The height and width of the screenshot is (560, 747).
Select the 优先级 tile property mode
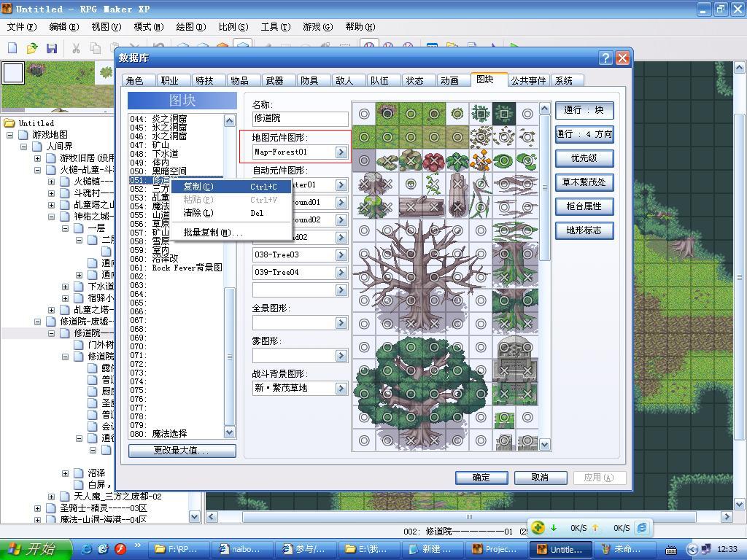(584, 158)
